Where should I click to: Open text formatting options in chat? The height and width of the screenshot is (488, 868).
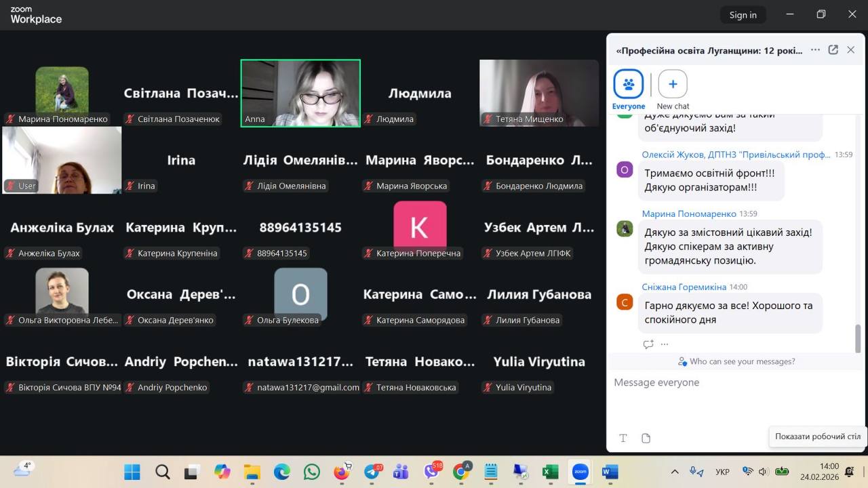(x=623, y=439)
